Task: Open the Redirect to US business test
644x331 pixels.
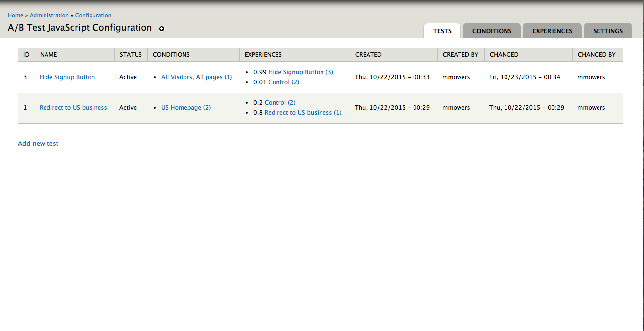Action: [x=73, y=107]
